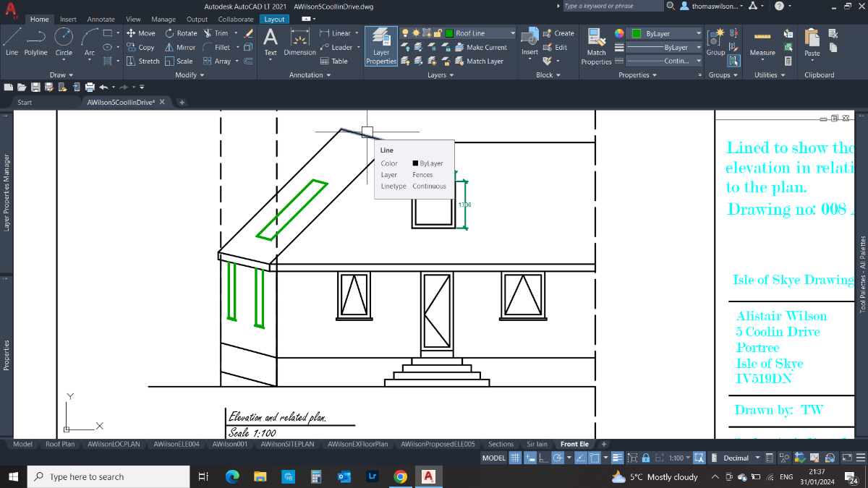
Task: Toggle the drawing grid display
Action: click(x=515, y=458)
